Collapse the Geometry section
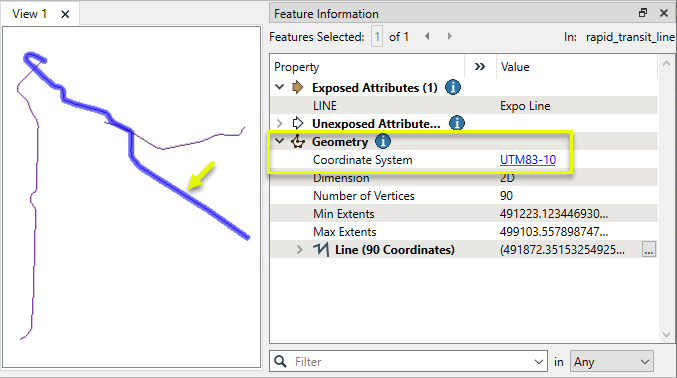The width and height of the screenshot is (677, 378). pyautogui.click(x=280, y=141)
